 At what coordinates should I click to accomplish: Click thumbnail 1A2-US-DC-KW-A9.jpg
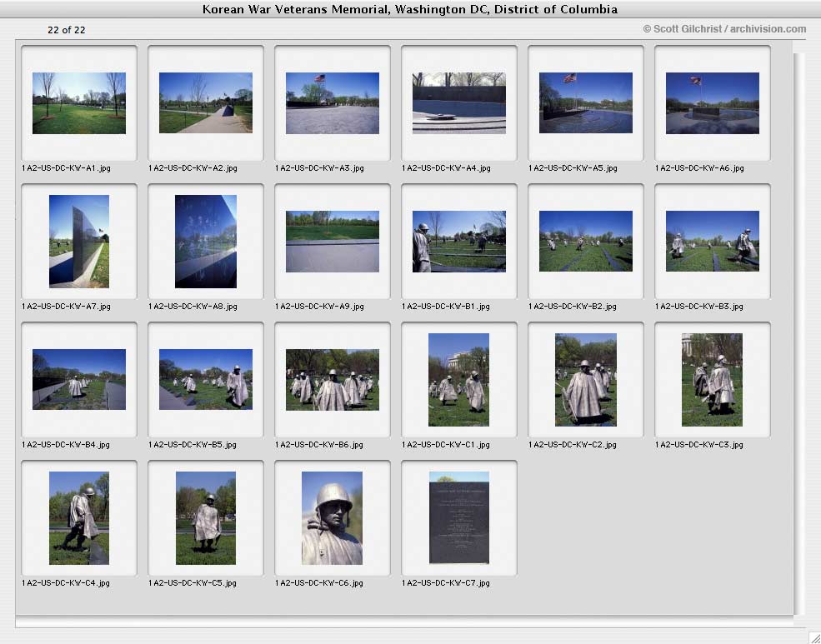pyautogui.click(x=333, y=242)
